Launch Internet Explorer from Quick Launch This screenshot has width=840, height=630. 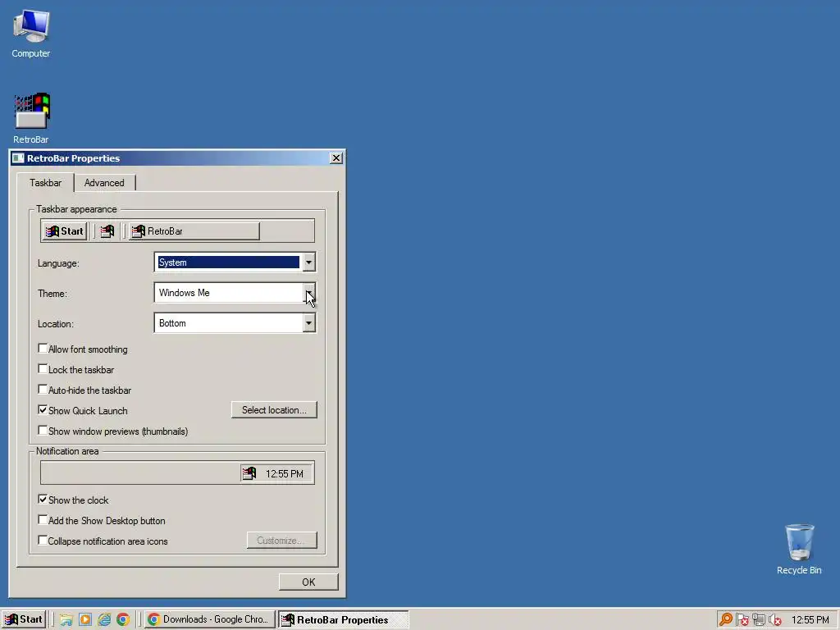click(104, 620)
